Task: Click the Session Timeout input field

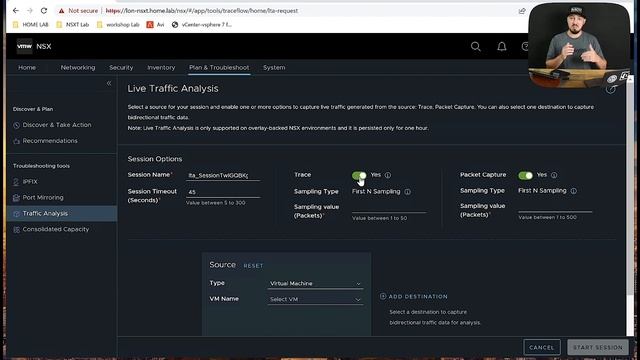Action: click(223, 192)
